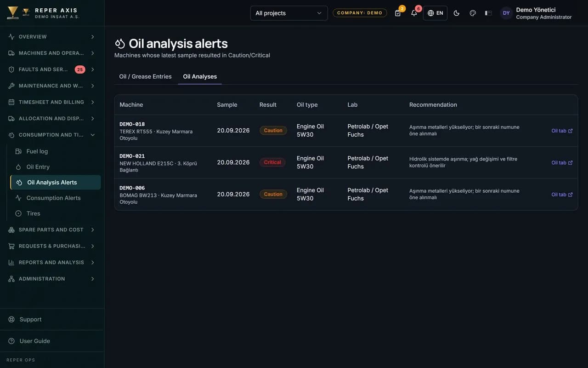Click the Critical result badge
The image size is (588, 368).
click(272, 162)
